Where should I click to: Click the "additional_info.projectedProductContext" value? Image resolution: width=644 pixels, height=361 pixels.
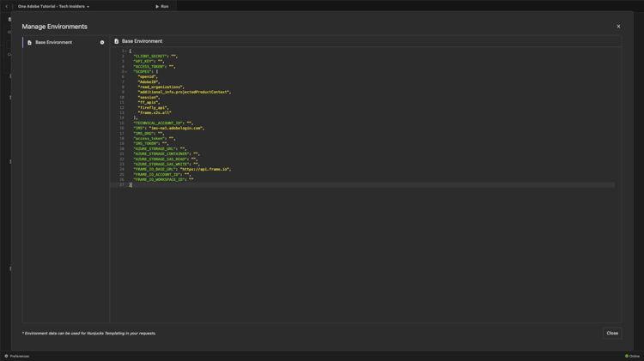[x=184, y=93]
